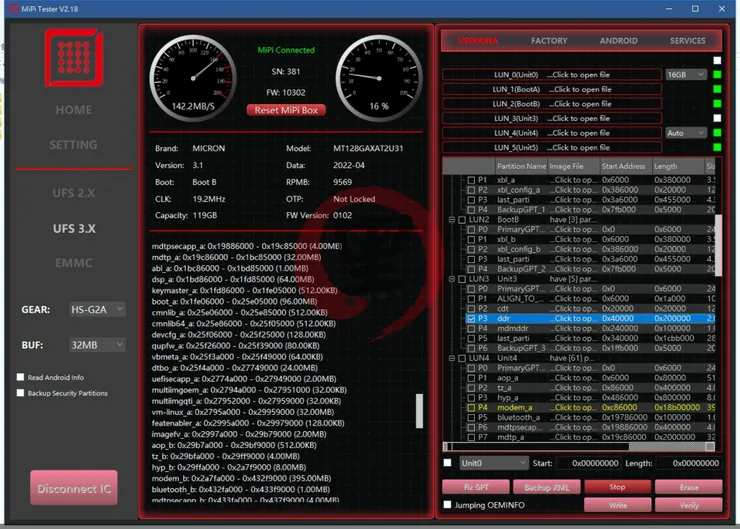Click partition log vertical scrollbar thumb
This screenshot has width=740, height=529.
(x=419, y=411)
